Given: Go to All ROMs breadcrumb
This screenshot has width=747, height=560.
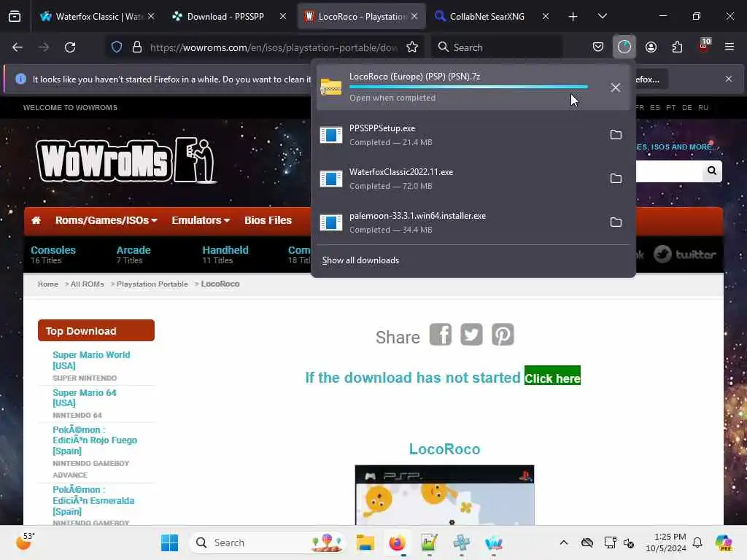Looking at the screenshot, I should [88, 284].
